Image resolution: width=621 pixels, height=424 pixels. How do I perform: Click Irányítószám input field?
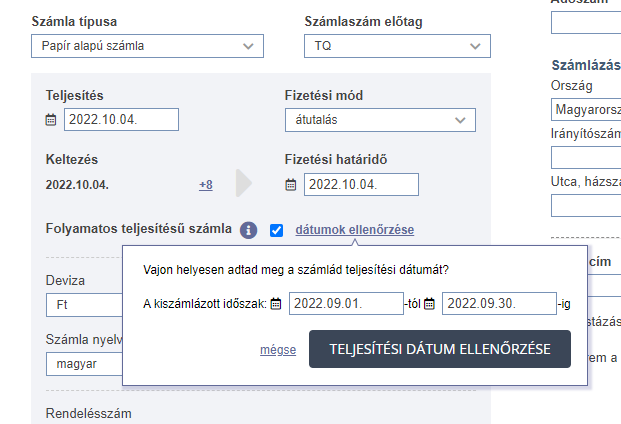[x=586, y=158]
